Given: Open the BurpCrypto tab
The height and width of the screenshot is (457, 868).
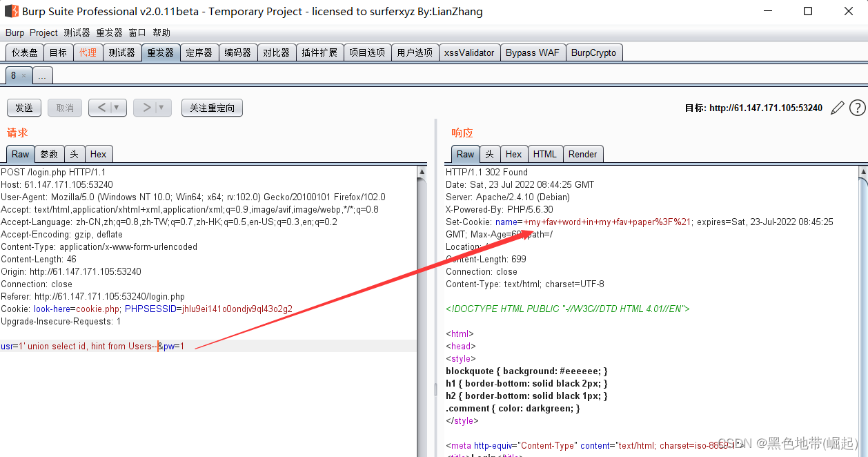Looking at the screenshot, I should tap(593, 52).
